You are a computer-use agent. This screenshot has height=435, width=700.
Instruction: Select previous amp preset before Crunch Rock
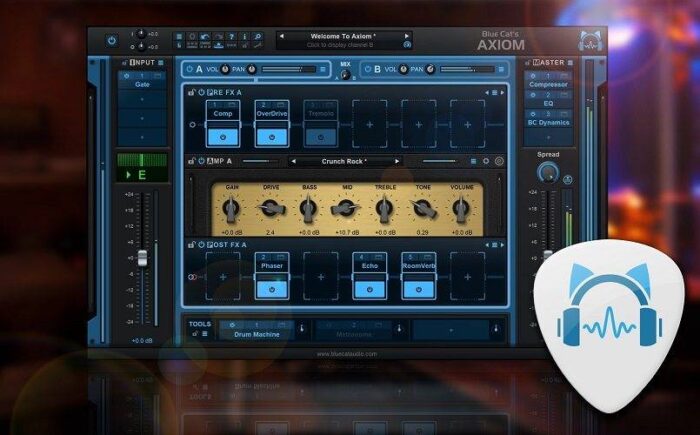coord(293,161)
